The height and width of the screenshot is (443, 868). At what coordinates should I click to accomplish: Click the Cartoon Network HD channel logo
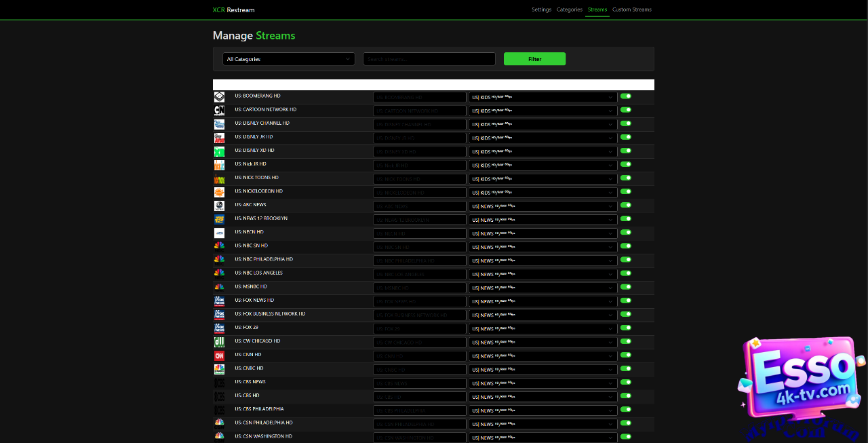(219, 111)
